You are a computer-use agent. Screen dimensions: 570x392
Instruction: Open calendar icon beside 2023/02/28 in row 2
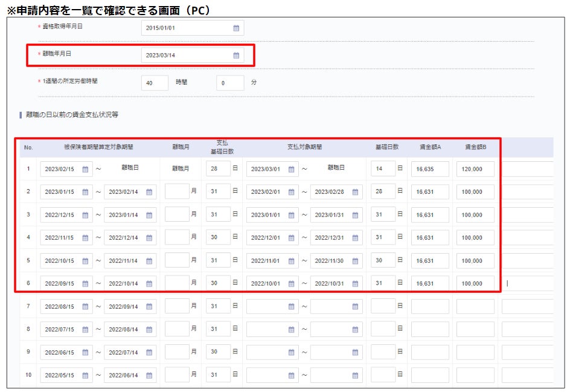356,192
